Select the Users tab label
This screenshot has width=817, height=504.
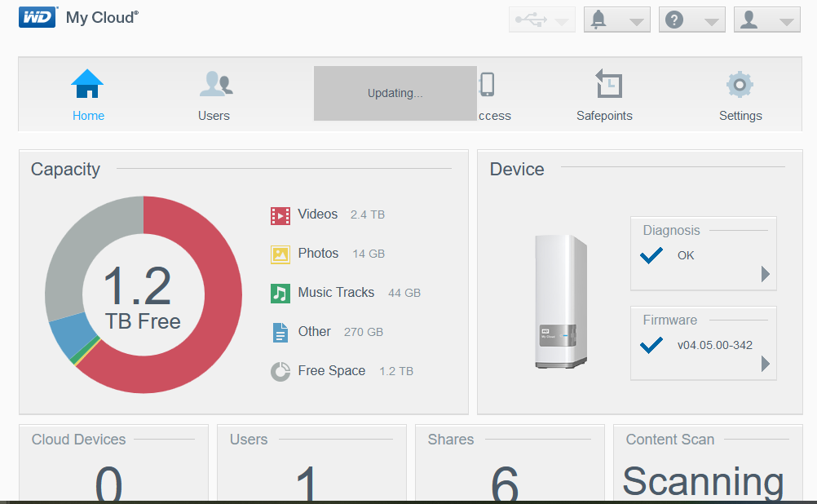(214, 116)
